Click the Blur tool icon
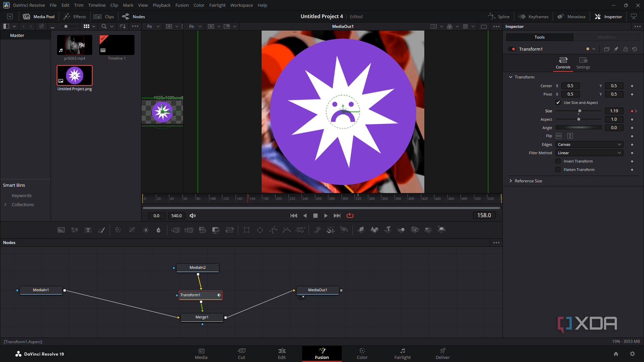This screenshot has height=362, width=644. pyautogui.click(x=158, y=230)
